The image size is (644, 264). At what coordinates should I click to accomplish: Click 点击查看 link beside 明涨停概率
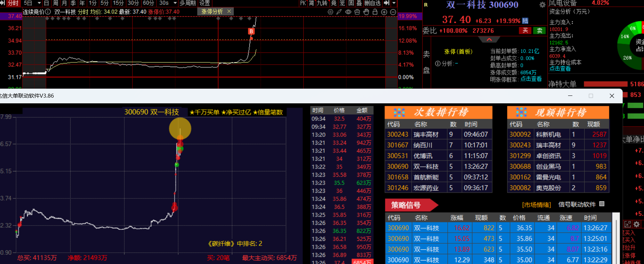tap(531, 79)
